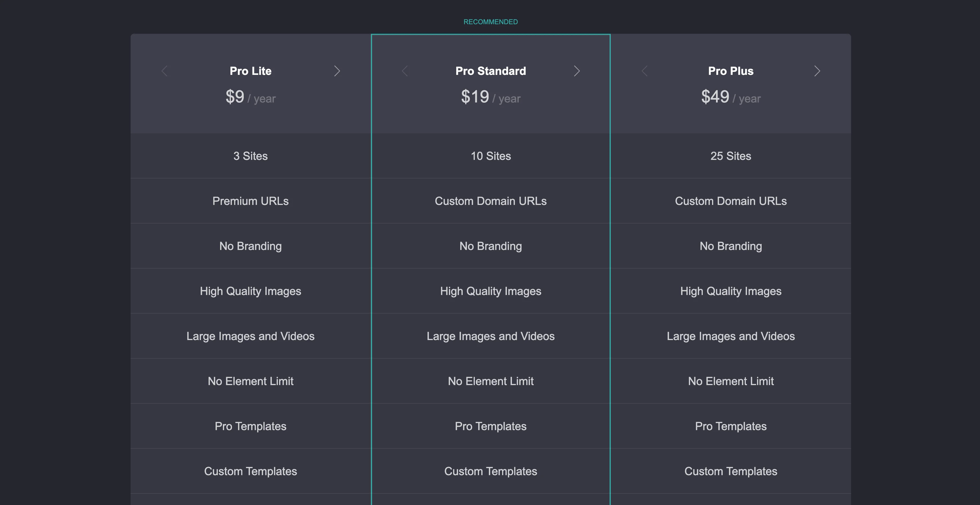Click the left chevron beside Pro Standard

coord(404,71)
